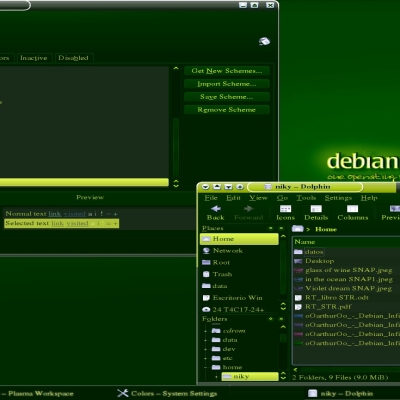Select 'glass of wine SNAP.jpeg' file
Image resolution: width=400 pixels, height=400 pixels.
343,270
